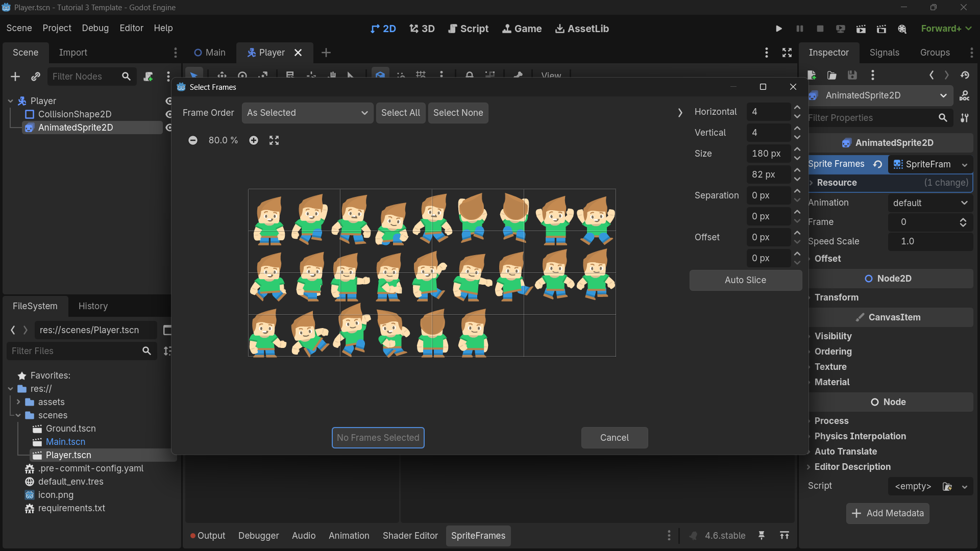Viewport: 980px width, 551px height.
Task: Open the Frame Order dropdown
Action: click(x=307, y=113)
